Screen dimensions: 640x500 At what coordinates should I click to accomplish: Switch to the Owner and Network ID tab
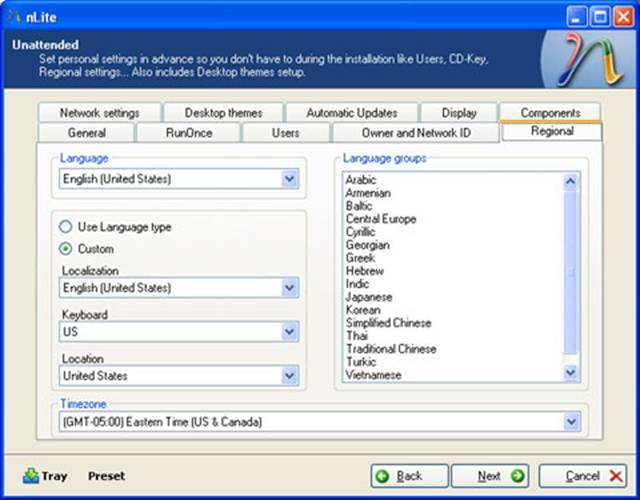[x=415, y=132]
